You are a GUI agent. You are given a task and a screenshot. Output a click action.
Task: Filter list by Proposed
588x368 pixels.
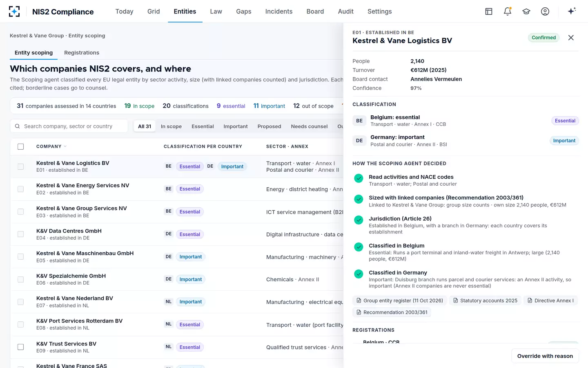(269, 126)
